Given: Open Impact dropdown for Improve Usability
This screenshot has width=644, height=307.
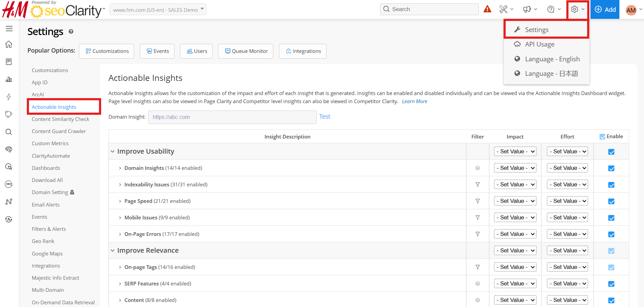Looking at the screenshot, I should pos(515,152).
